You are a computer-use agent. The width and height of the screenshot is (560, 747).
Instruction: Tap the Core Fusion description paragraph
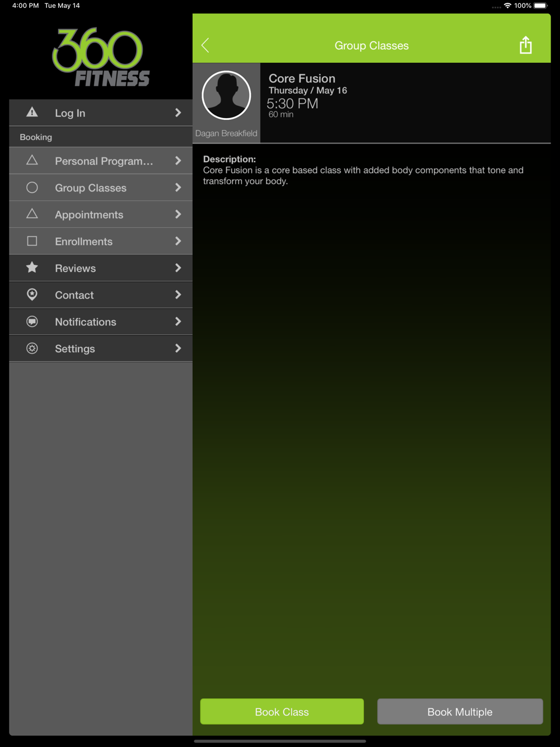coord(363,175)
